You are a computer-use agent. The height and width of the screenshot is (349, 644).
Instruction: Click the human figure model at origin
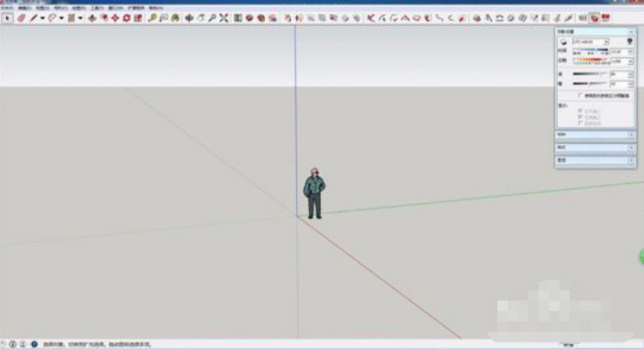[314, 194]
